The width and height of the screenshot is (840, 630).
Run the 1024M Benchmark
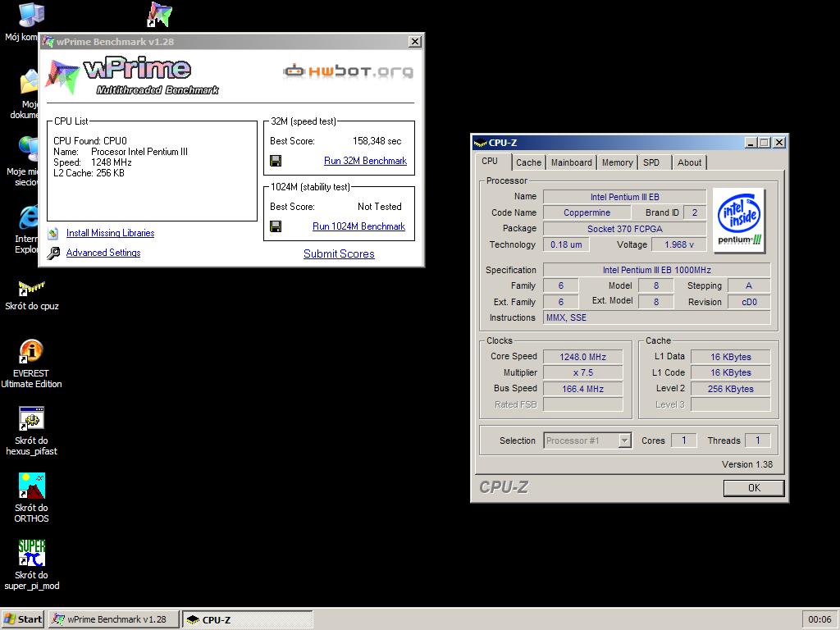359,226
